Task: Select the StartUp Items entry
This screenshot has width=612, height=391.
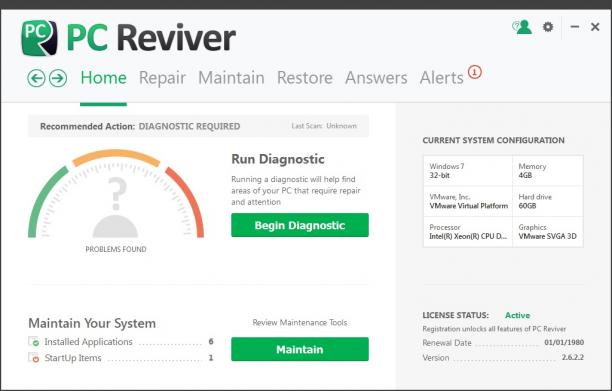Action: [121, 358]
